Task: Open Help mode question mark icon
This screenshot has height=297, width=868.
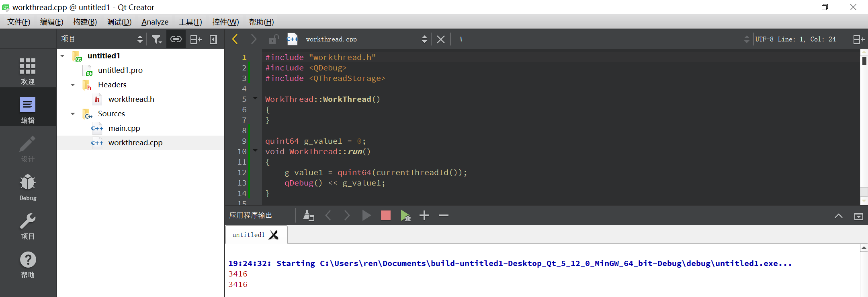Action: coord(28,265)
